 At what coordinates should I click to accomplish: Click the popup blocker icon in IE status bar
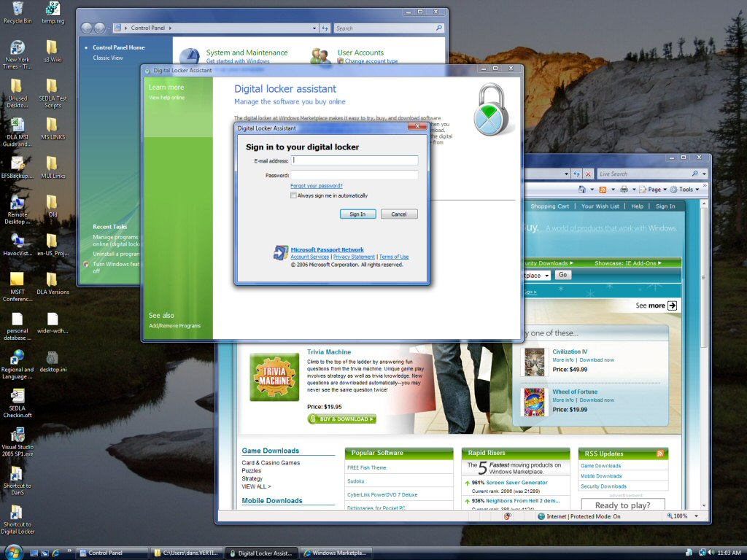(508, 516)
